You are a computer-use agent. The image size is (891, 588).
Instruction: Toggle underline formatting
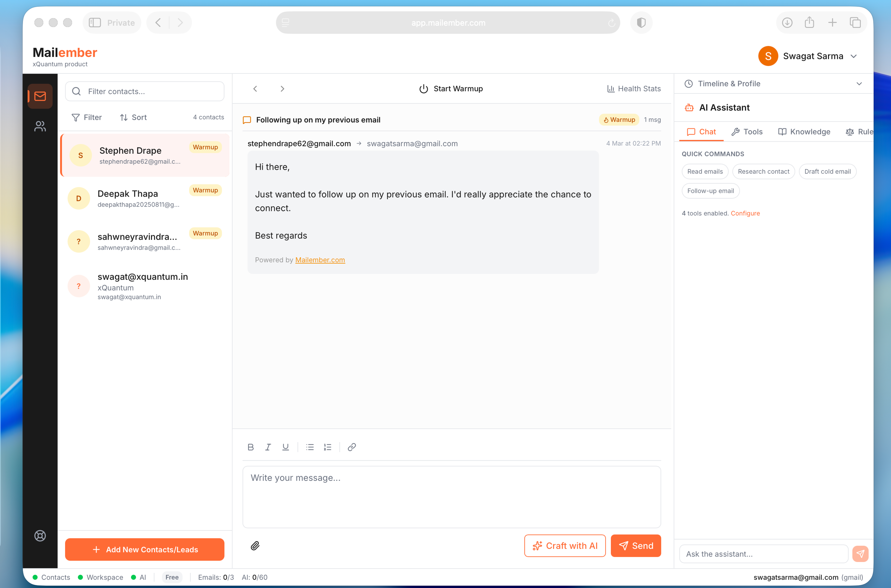(x=285, y=447)
